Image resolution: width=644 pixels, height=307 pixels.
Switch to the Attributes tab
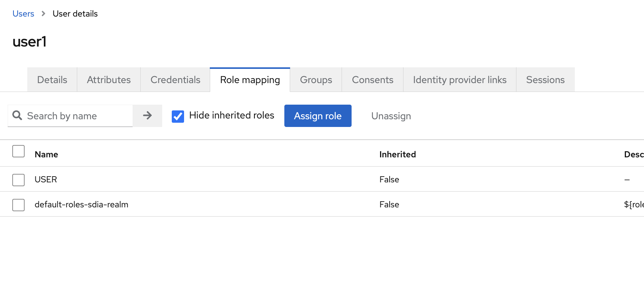coord(109,80)
